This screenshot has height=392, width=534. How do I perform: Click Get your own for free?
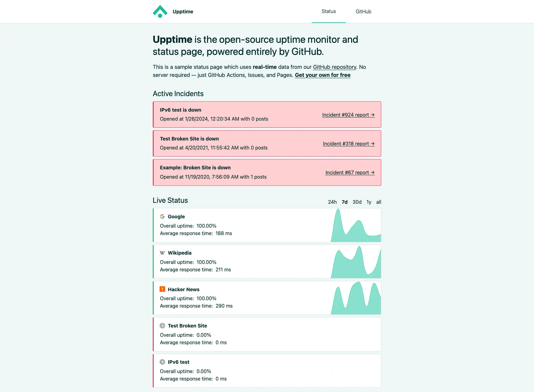tap(322, 75)
